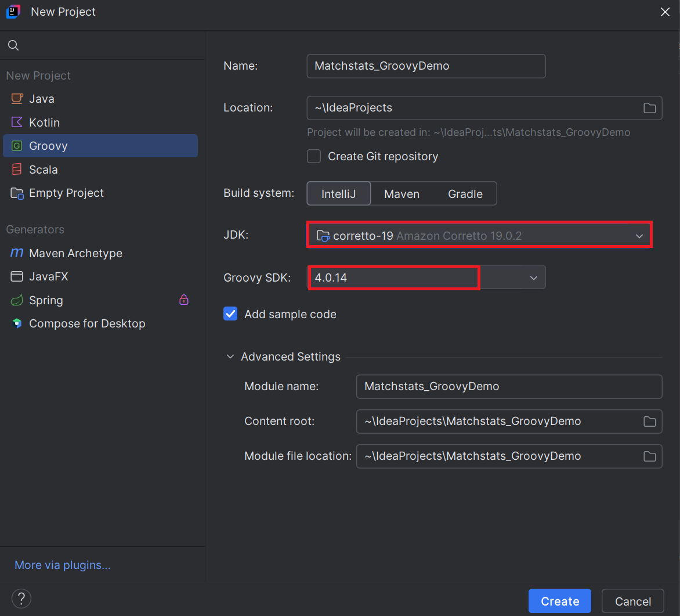Click the Groovy G icon
Viewport: 680px width, 616px height.
pos(17,146)
